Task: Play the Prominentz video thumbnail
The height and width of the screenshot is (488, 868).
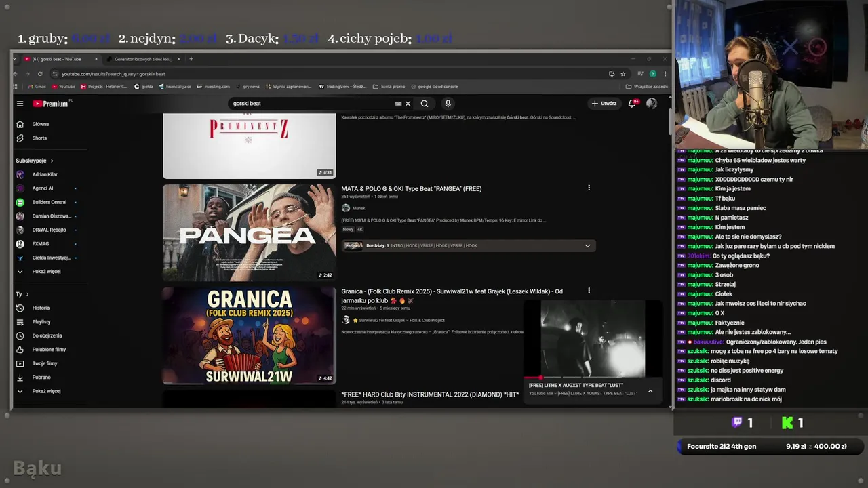Action: (249, 146)
